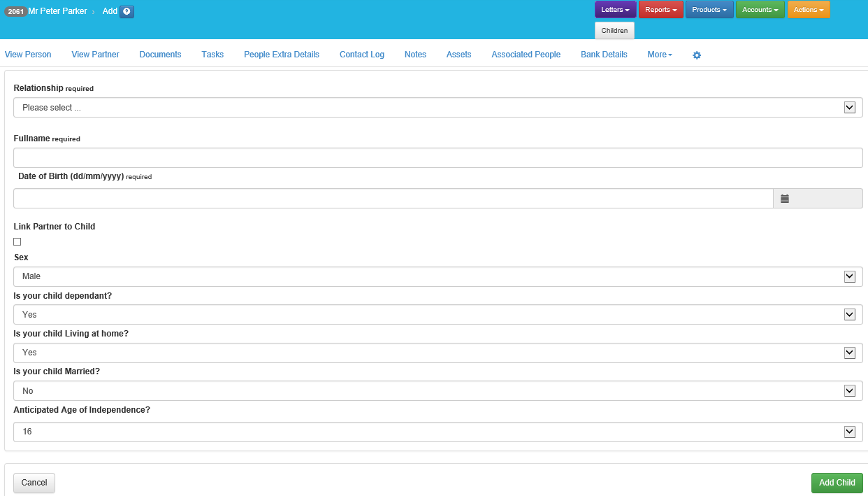Expand the Products menu
Image resolution: width=868 pixels, height=496 pixels.
(x=709, y=10)
